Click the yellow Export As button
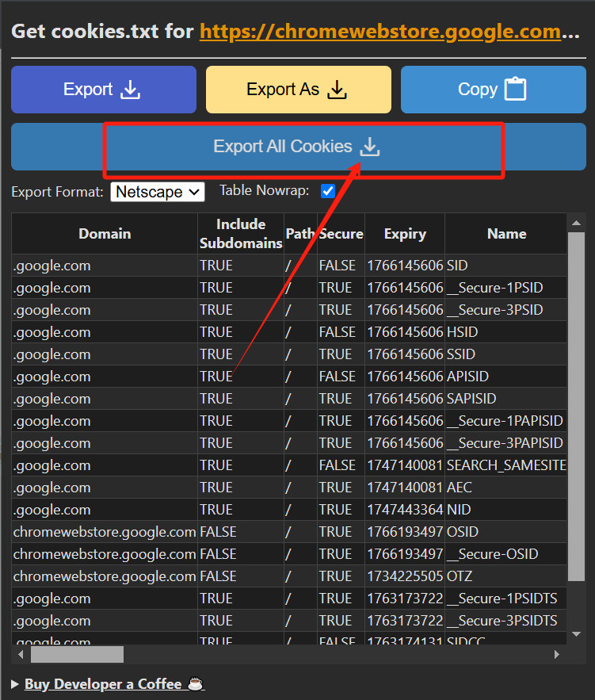 coord(299,90)
